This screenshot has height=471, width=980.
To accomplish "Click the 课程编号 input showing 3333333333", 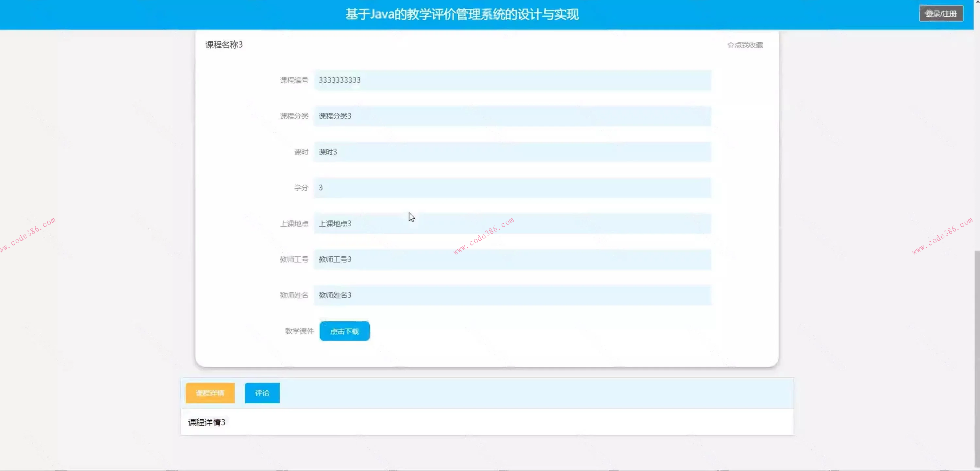I will 512,80.
